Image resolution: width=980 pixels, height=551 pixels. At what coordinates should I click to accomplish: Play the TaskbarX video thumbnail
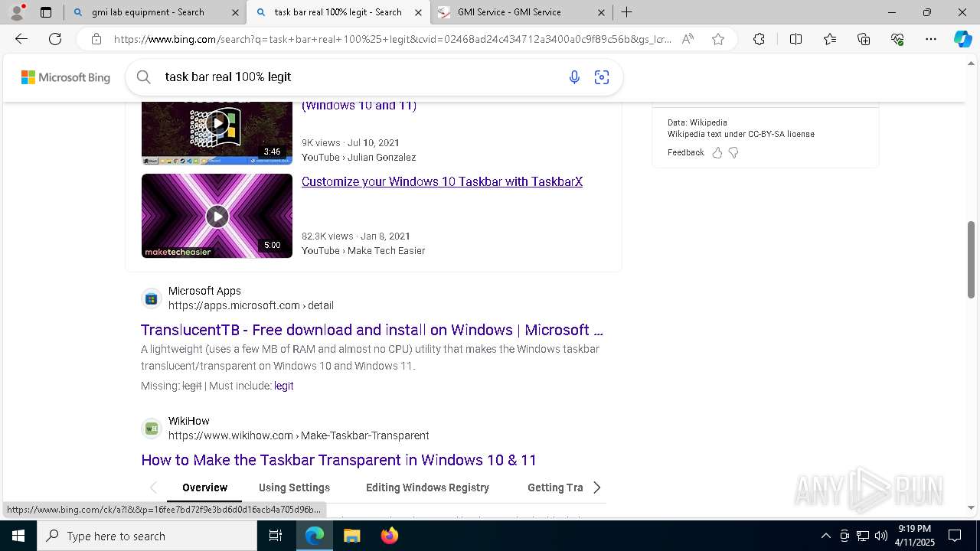click(x=217, y=216)
